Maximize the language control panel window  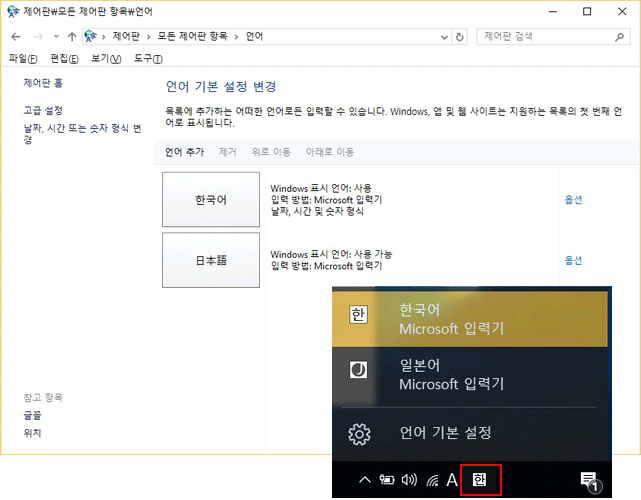587,11
